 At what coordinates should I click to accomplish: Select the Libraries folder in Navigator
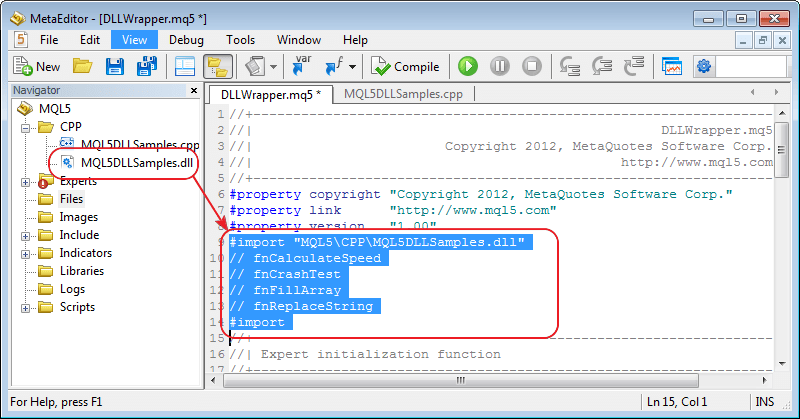[81, 271]
